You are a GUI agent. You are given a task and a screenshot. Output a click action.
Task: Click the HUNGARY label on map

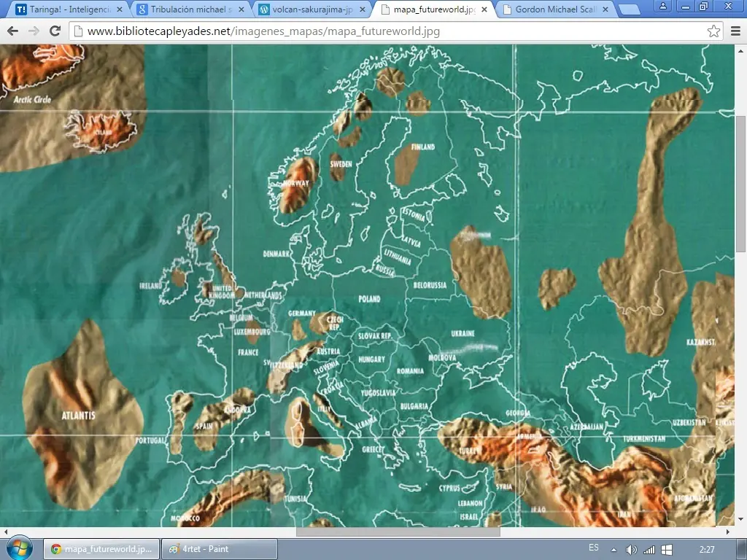(x=371, y=359)
